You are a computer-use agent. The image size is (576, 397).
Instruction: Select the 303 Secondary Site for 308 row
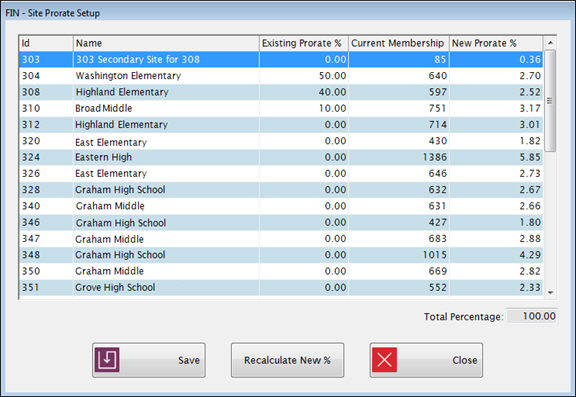pyautogui.click(x=281, y=59)
